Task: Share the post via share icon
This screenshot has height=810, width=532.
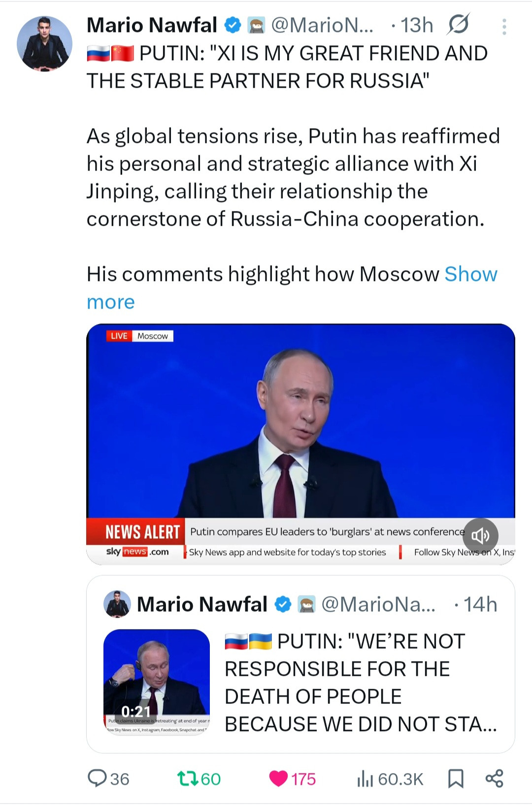Action: pos(494,778)
